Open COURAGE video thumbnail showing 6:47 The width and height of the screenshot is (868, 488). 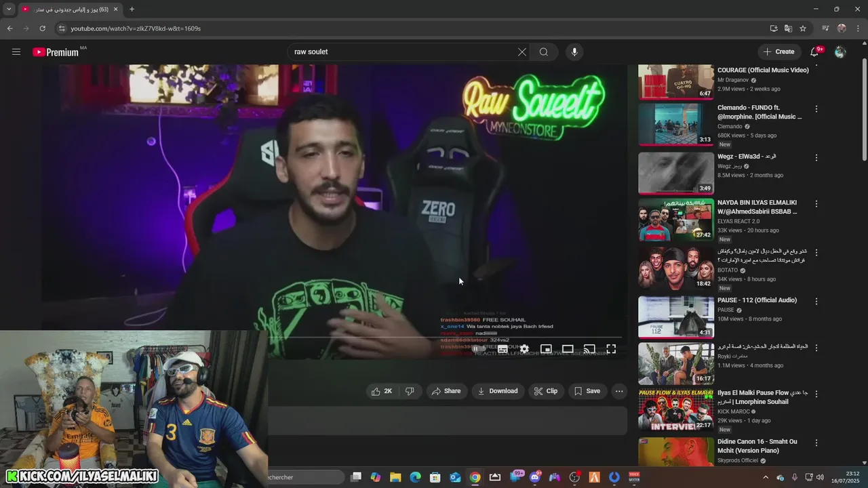pyautogui.click(x=676, y=82)
